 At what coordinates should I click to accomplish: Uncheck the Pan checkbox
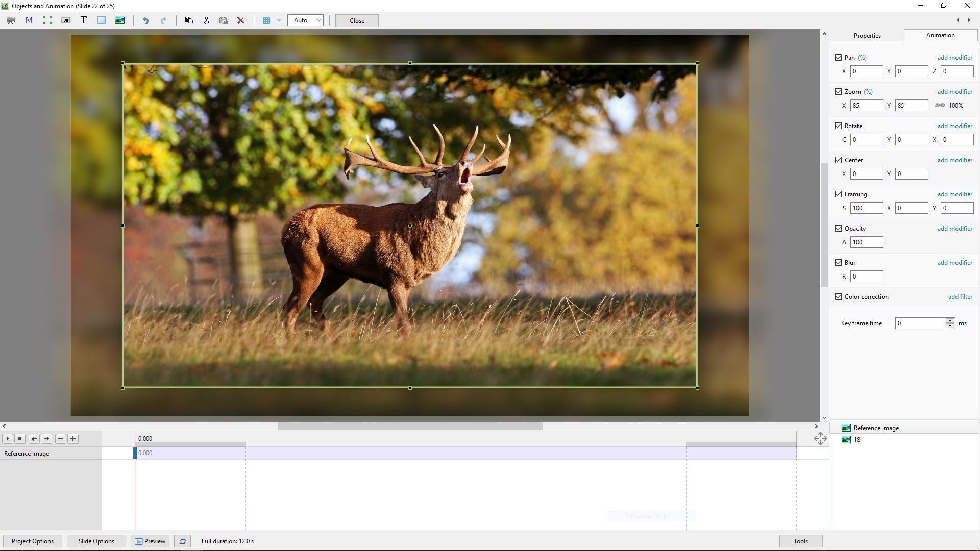[x=838, y=58]
